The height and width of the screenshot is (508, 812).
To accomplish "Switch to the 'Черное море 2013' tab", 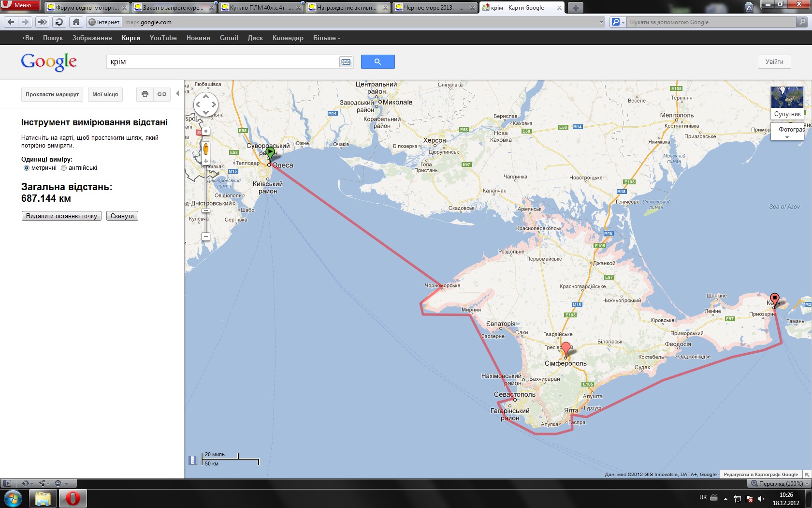I will click(434, 8).
